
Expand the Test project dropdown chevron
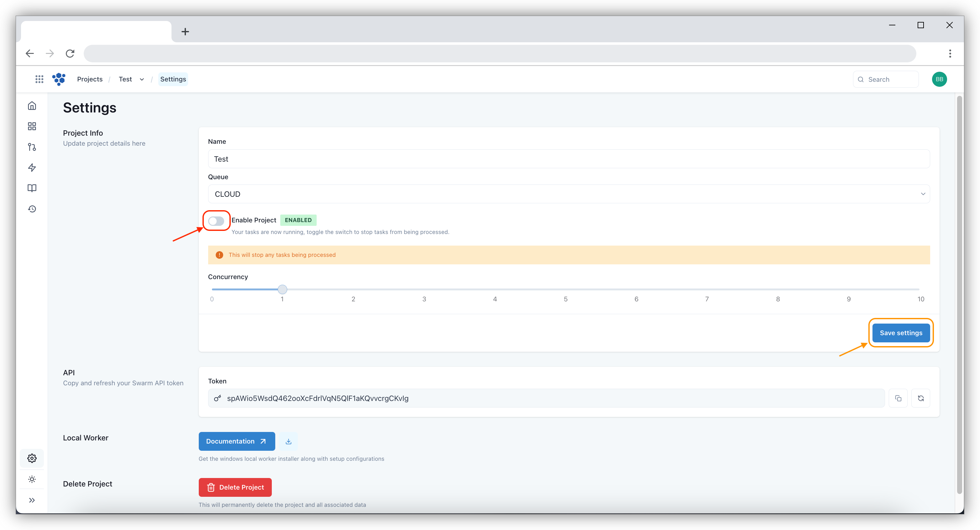point(142,80)
